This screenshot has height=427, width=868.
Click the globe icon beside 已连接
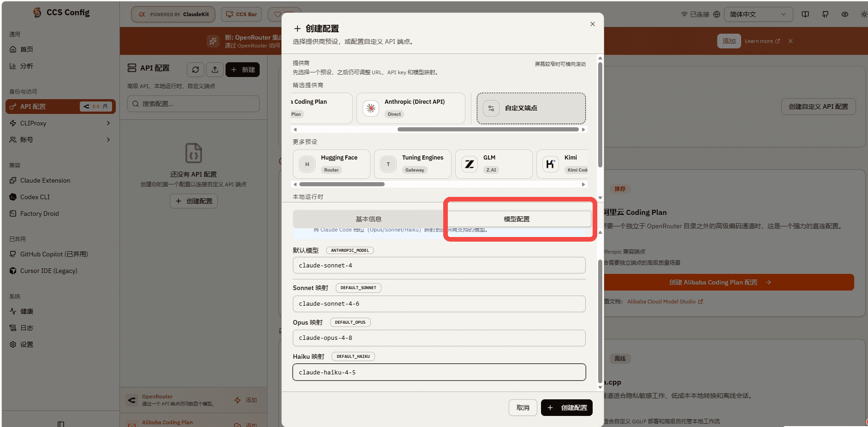(717, 14)
